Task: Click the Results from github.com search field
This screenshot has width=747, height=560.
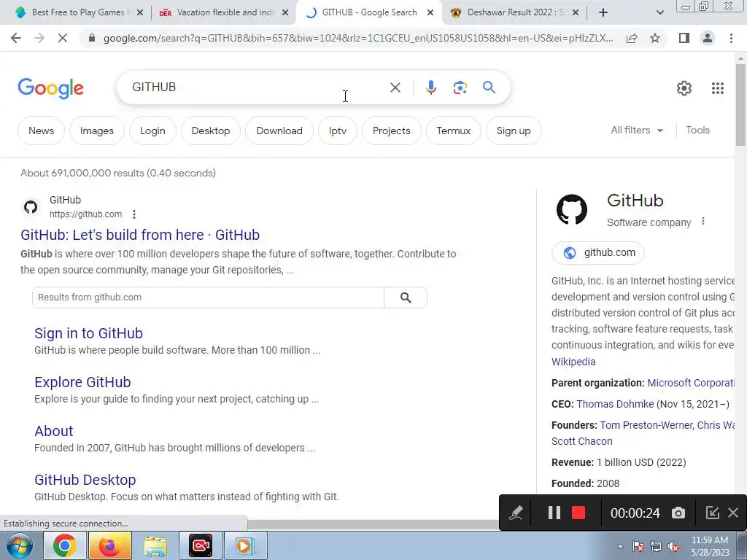Action: tap(208, 297)
